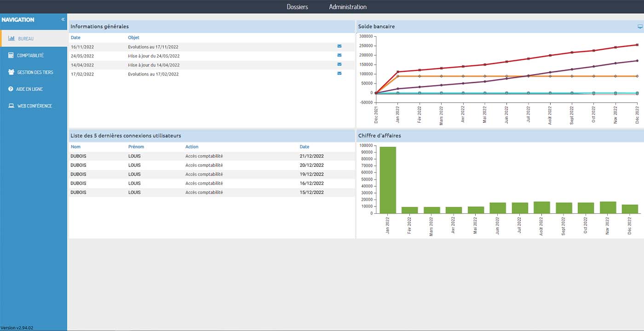Click the Aide en ligne question-mark icon

[x=11, y=89]
